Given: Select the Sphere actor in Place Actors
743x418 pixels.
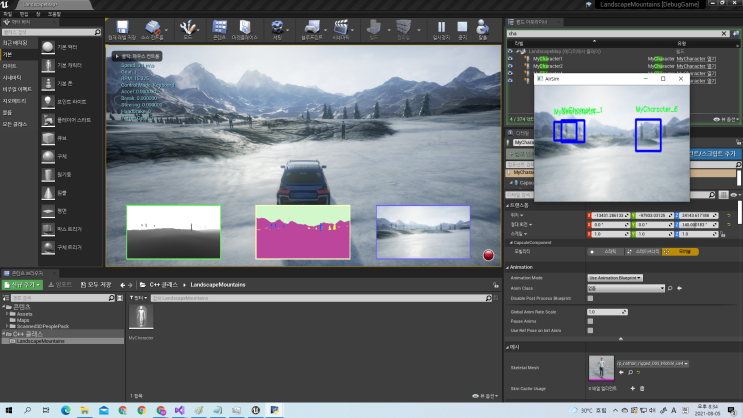Looking at the screenshot, I should click(x=48, y=156).
